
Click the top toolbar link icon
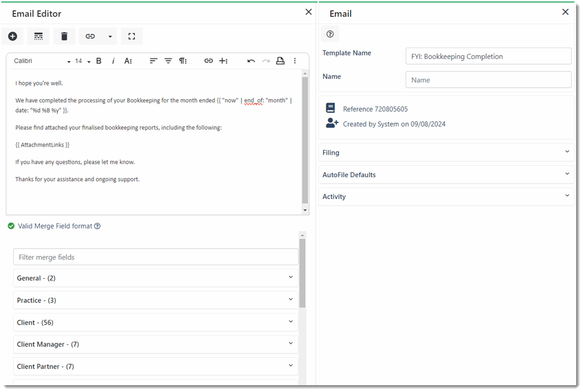[x=90, y=36]
